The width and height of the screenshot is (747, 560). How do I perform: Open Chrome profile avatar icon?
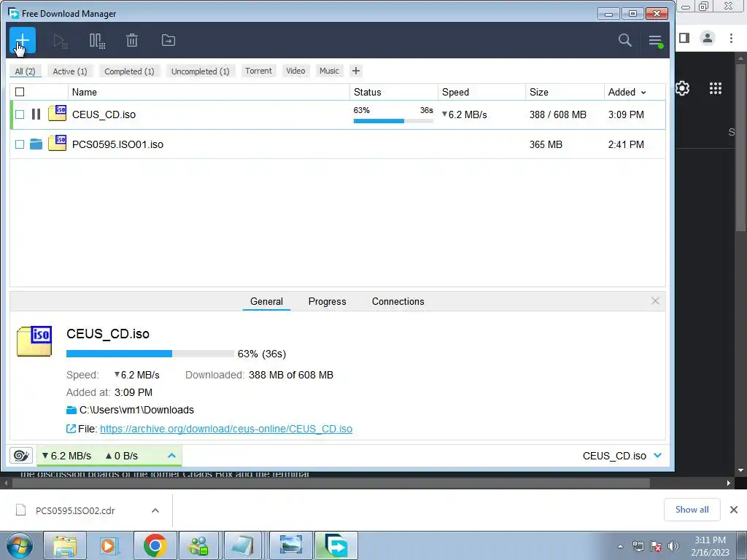tap(708, 38)
